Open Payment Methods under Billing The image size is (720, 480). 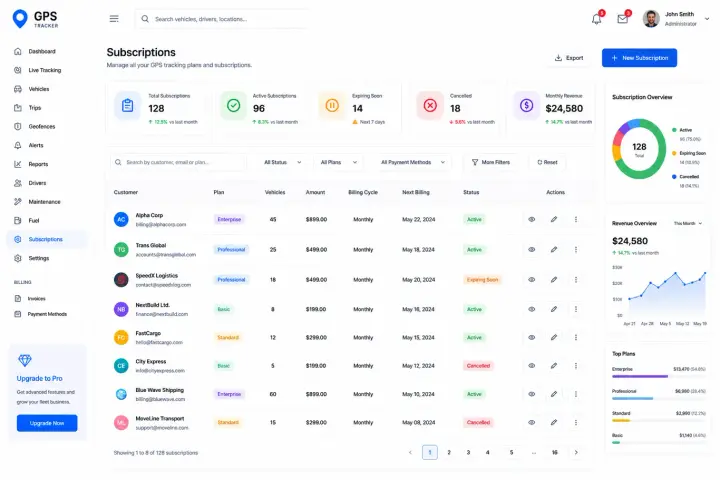tap(47, 315)
